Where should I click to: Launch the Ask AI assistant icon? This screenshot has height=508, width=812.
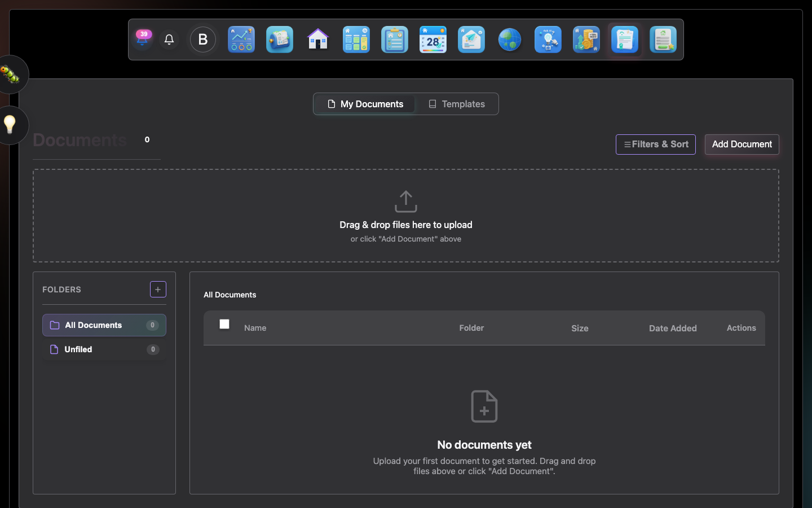pyautogui.click(x=548, y=40)
